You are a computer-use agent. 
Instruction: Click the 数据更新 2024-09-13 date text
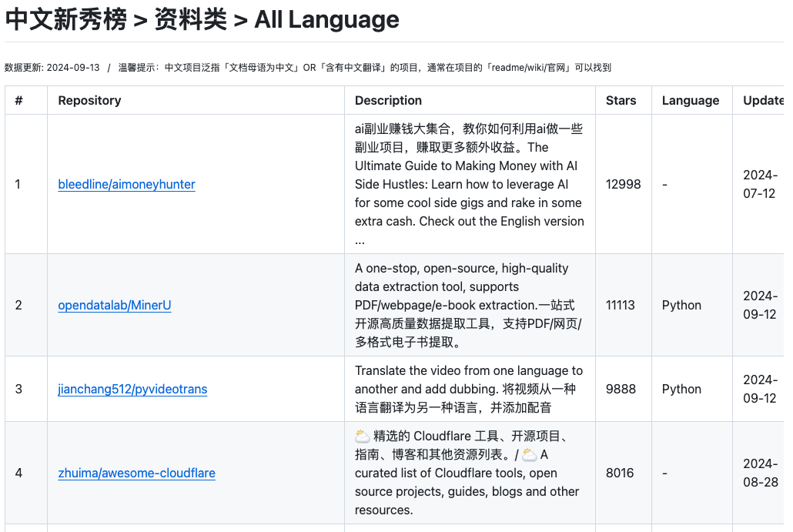click(x=52, y=68)
